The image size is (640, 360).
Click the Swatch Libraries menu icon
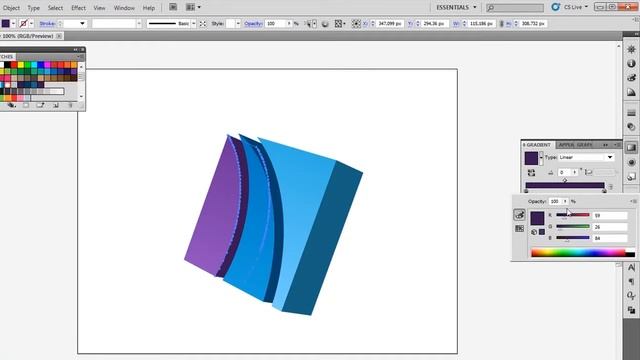11,105
